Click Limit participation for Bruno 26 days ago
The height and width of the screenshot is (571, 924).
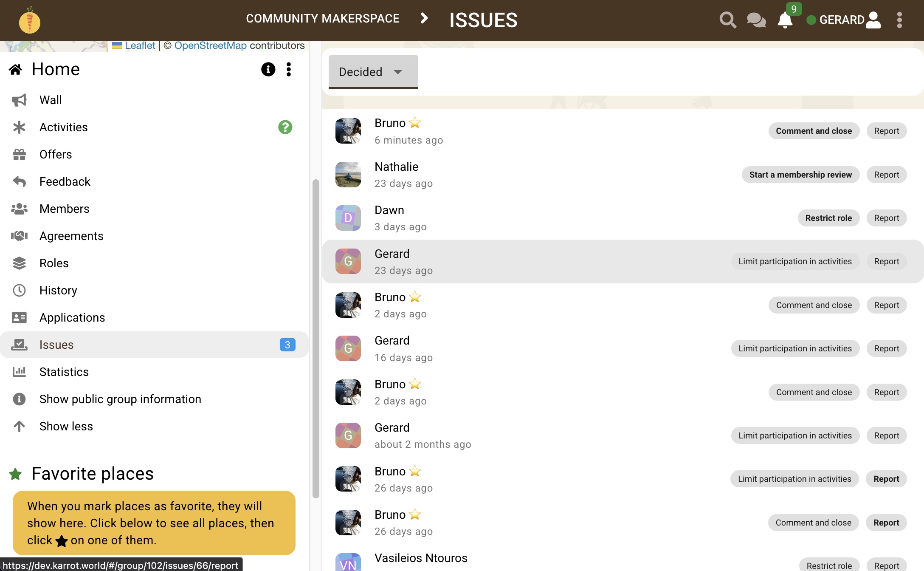point(794,479)
